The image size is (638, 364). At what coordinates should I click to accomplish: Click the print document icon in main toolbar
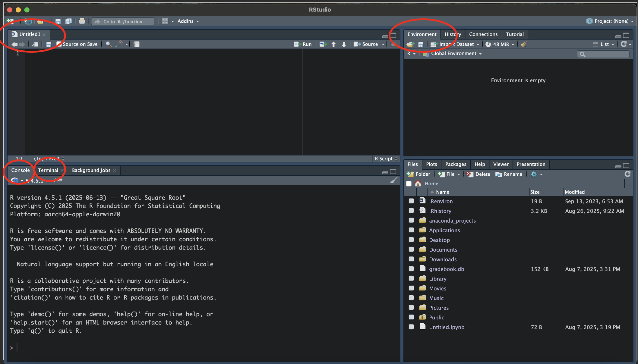[82, 21]
